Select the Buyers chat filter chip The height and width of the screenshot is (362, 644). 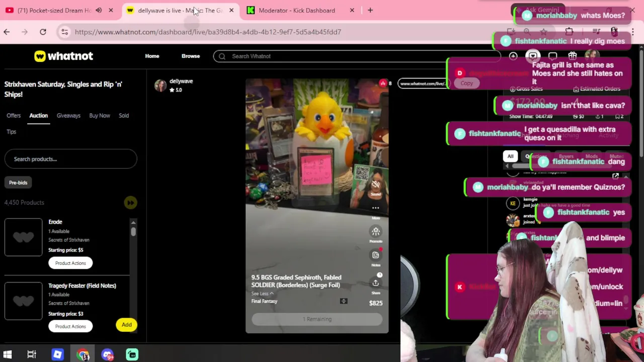tap(566, 156)
